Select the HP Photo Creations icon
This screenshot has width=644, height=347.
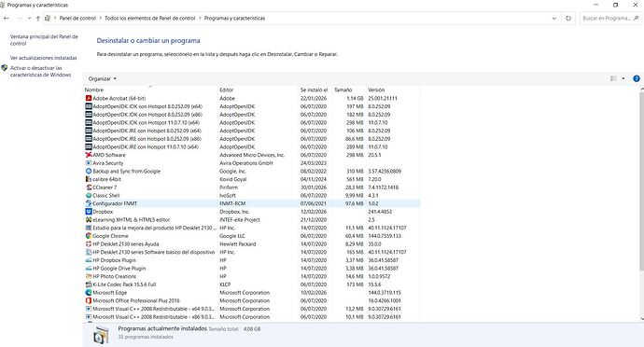(x=89, y=276)
